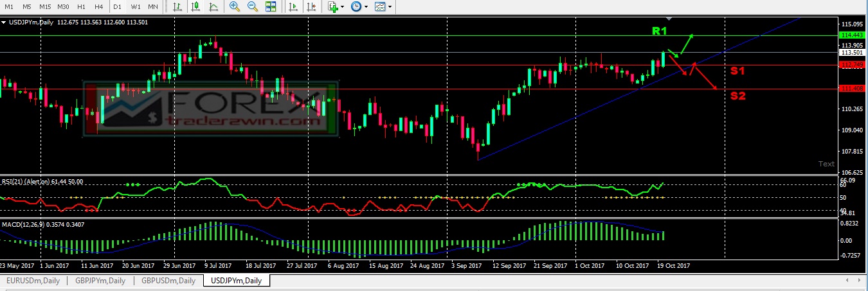Viewport: 868px width, 291px height.
Task: Switch the timeframe to W1
Action: click(x=136, y=6)
